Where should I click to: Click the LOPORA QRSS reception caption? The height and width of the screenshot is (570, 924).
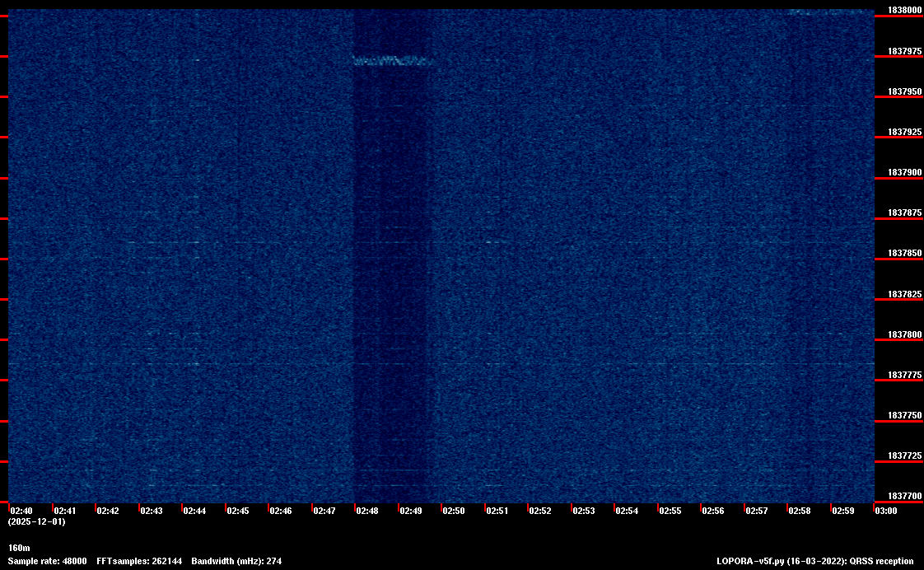click(815, 561)
